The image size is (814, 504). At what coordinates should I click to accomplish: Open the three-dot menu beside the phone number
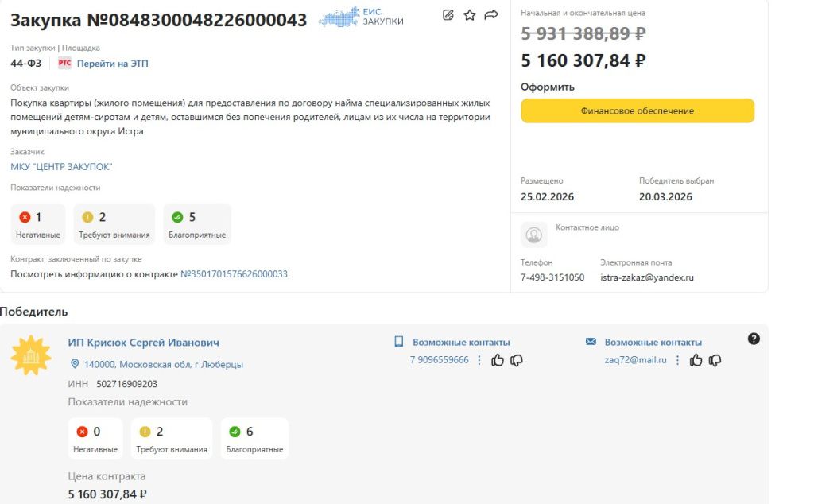pyautogui.click(x=479, y=360)
